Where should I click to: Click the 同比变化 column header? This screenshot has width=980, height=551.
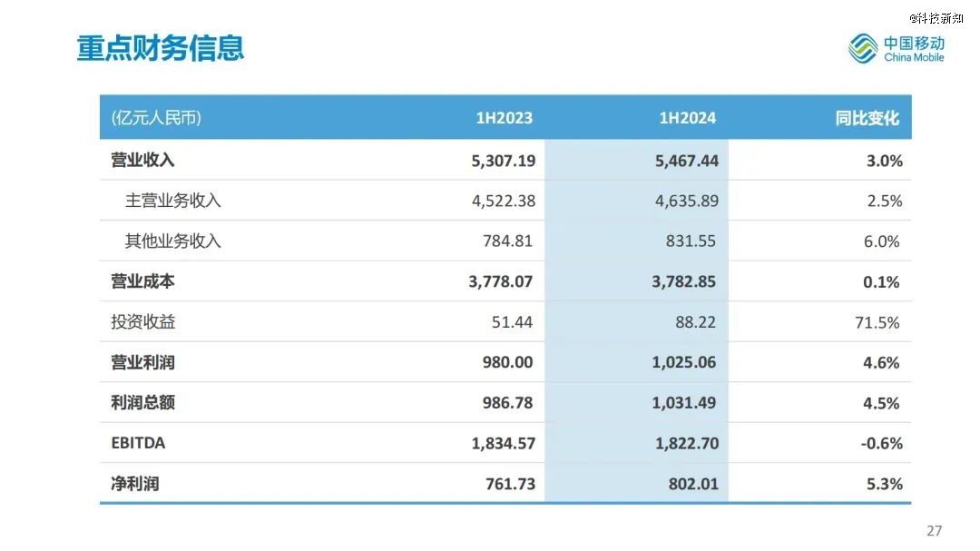867,118
